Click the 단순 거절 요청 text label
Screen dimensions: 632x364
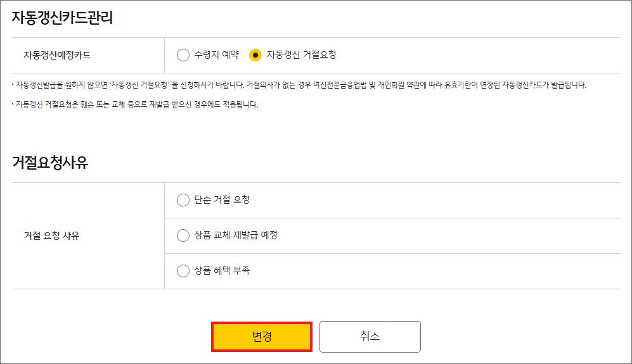(222, 200)
